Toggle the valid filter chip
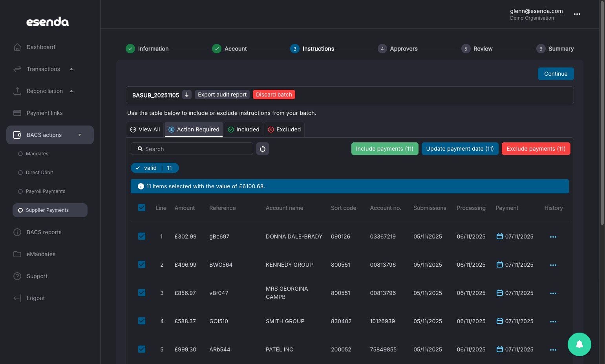This screenshot has height=364, width=605. click(155, 168)
